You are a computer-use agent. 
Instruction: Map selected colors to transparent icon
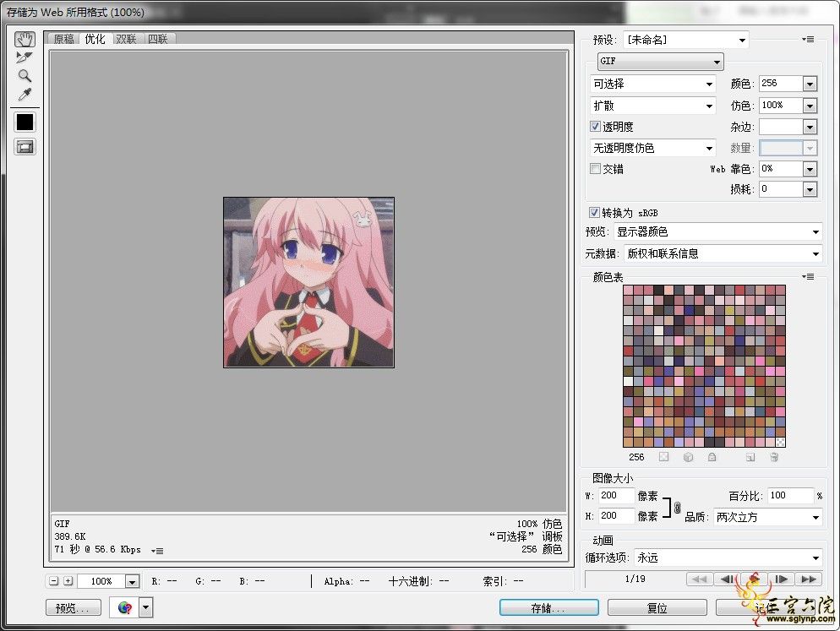point(663,457)
